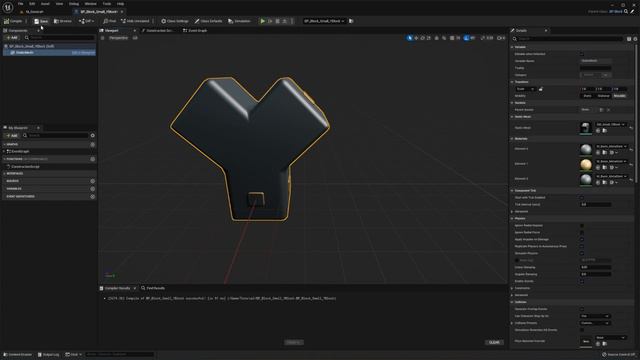640x360 pixels.
Task: Open viewport options hamburger menu
Action: (103, 38)
